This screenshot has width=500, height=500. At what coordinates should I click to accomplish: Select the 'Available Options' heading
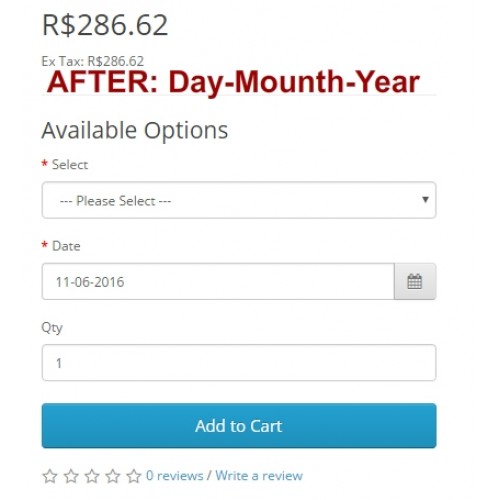[x=135, y=130]
